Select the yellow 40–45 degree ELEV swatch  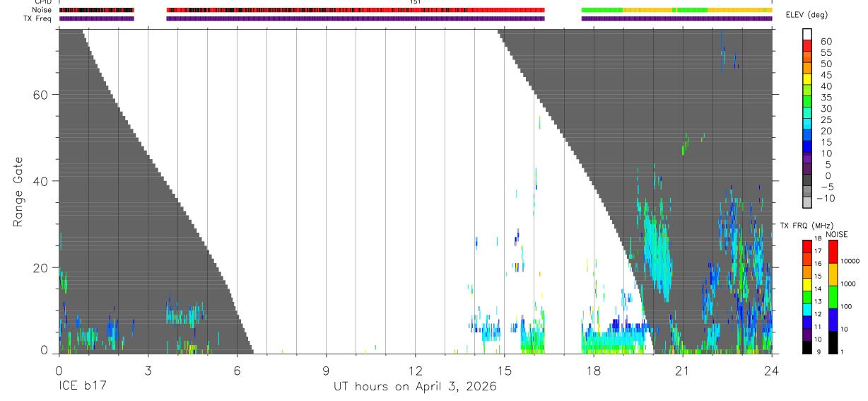807,79
